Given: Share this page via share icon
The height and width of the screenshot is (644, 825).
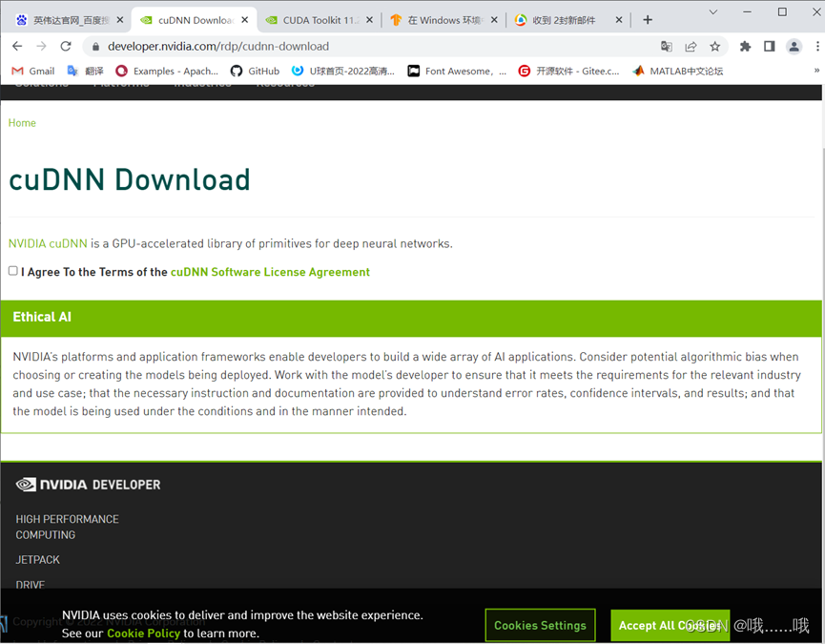Looking at the screenshot, I should (691, 47).
